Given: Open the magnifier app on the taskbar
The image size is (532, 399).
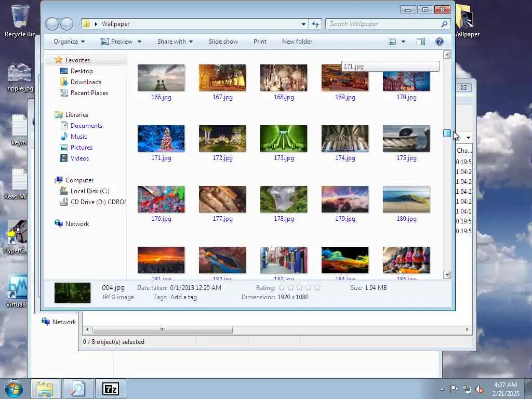Looking at the screenshot, I should (x=78, y=389).
